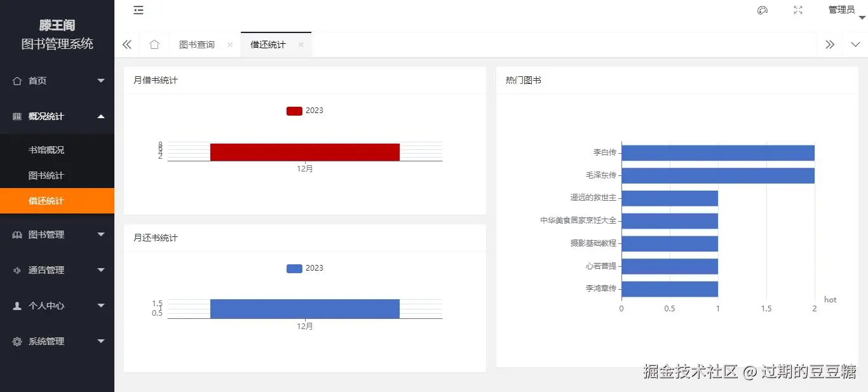Click the home icon in the tab bar

(153, 44)
